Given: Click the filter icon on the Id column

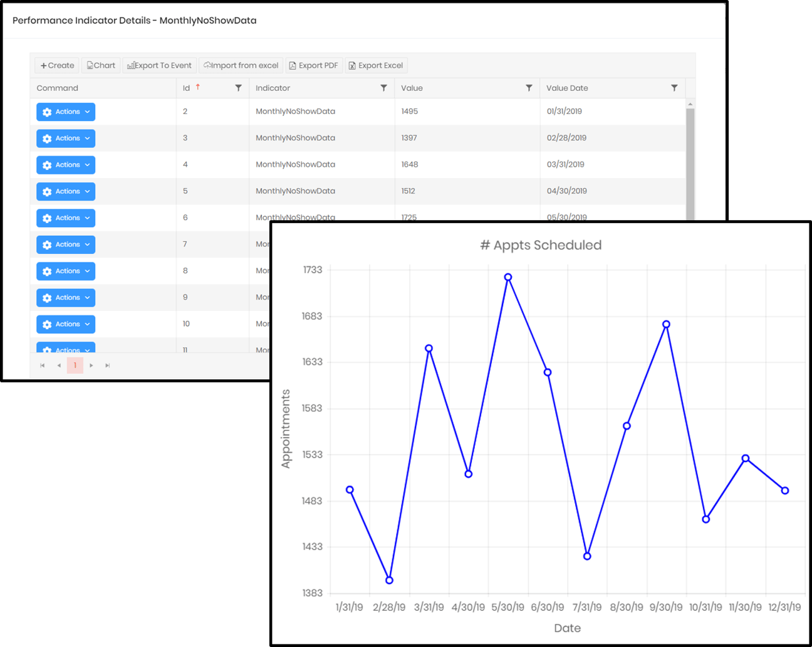Looking at the screenshot, I should [239, 88].
